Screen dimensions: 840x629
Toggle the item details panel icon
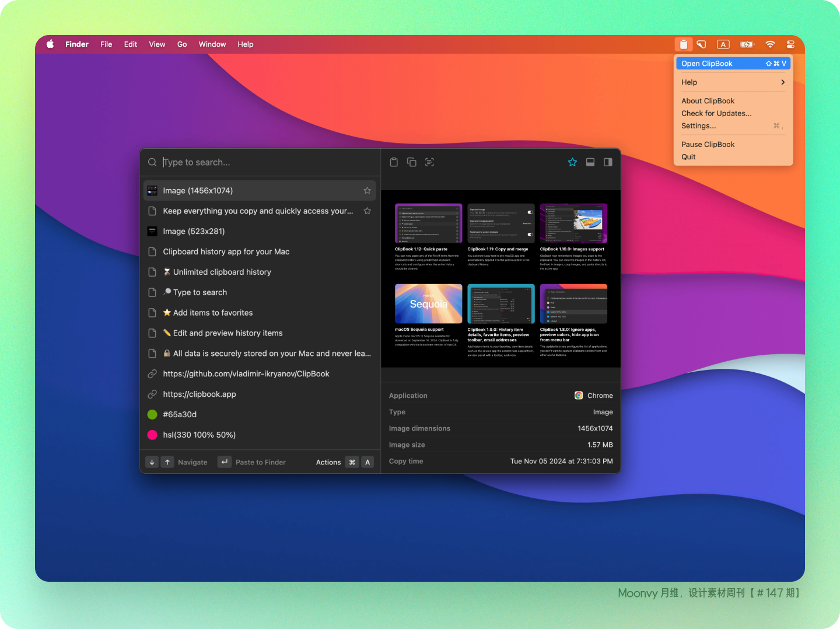point(590,162)
